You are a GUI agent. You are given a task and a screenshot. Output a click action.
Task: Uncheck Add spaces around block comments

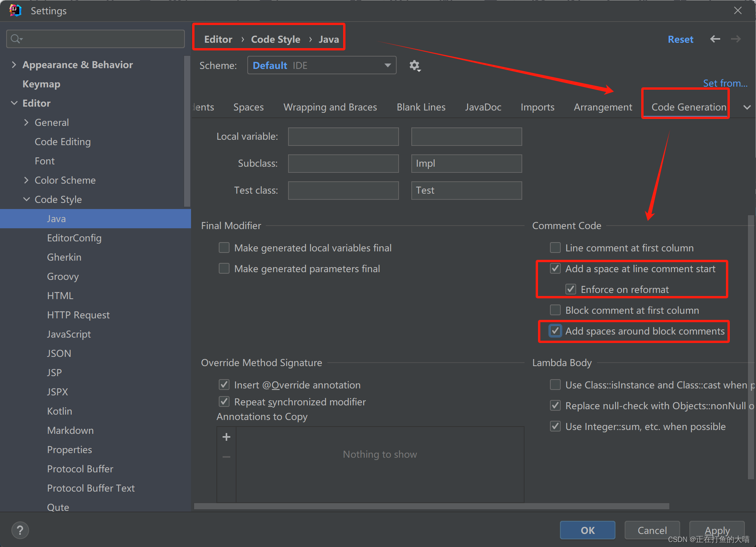[x=555, y=331]
